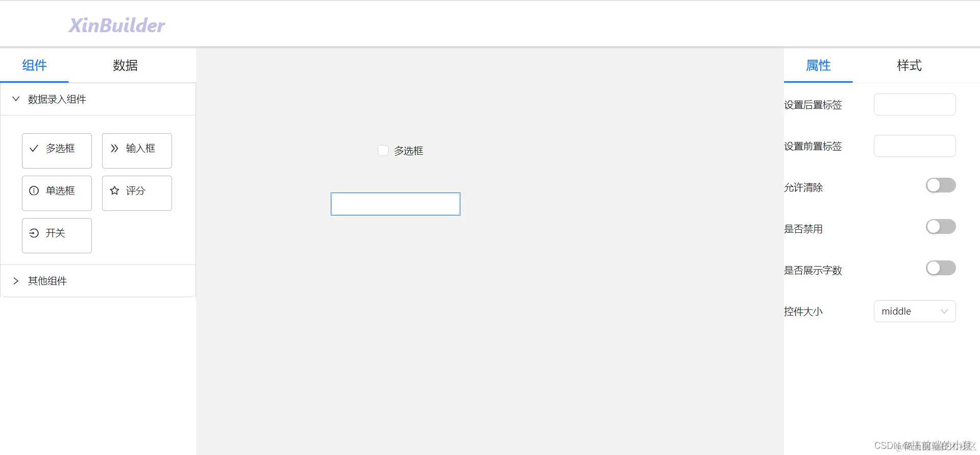This screenshot has width=980, height=455.
Task: Click the circle icon on 单选框 component
Action: coord(34,190)
